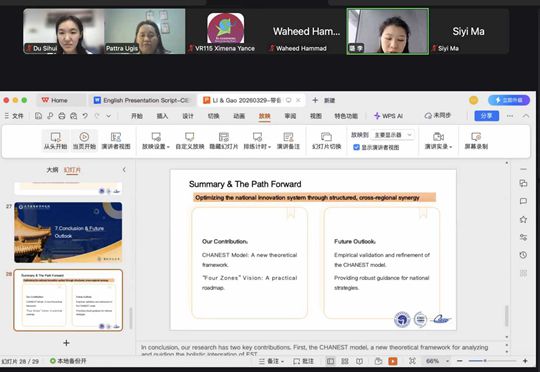Image resolution: width=540 pixels, height=372 pixels.
Task: Switch to the 审阅 ribbon tab
Action: (290, 116)
